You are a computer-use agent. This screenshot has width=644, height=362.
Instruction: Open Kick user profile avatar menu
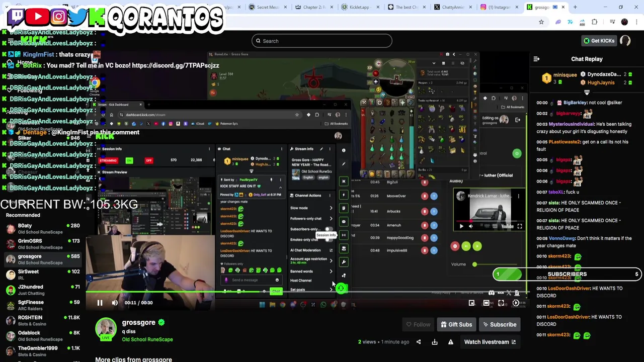tap(625, 41)
